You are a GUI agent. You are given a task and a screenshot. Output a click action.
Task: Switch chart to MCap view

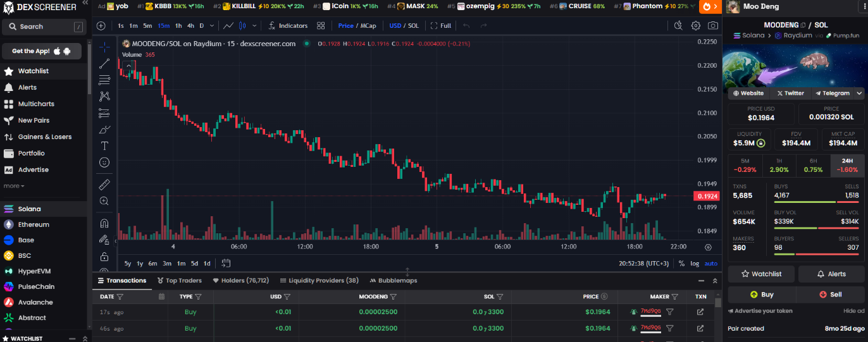pos(368,26)
